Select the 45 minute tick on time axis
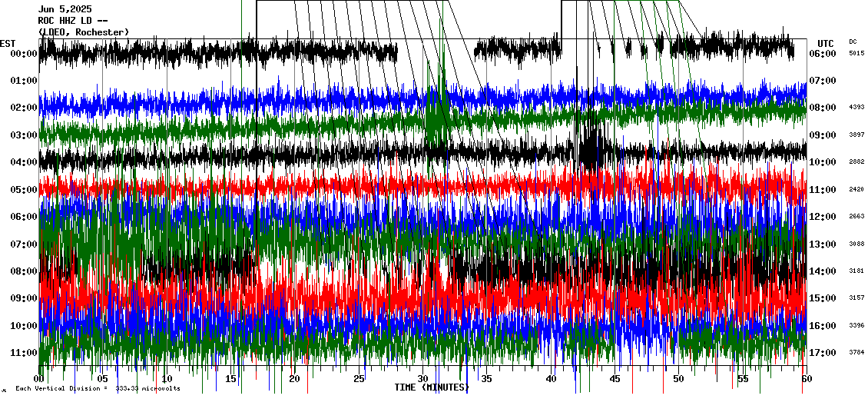The width and height of the screenshot is (868, 399). tap(615, 379)
